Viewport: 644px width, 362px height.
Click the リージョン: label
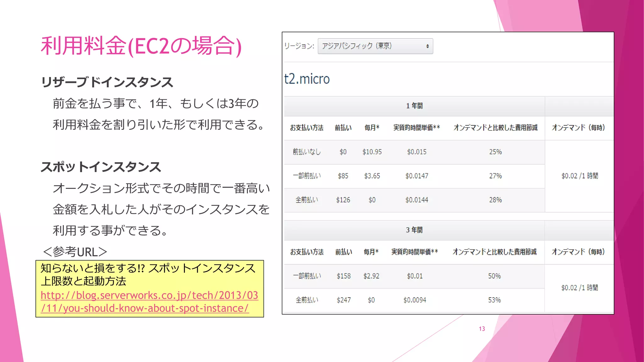point(299,46)
